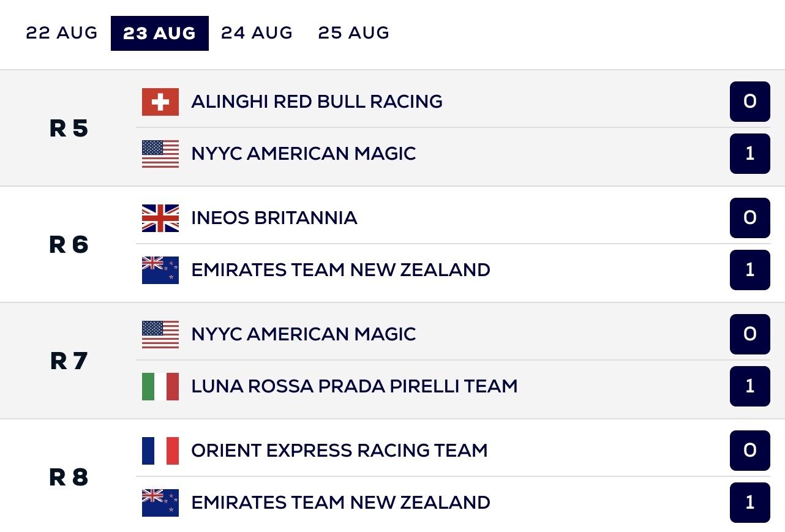Go to the 25 AUG tab

click(353, 33)
